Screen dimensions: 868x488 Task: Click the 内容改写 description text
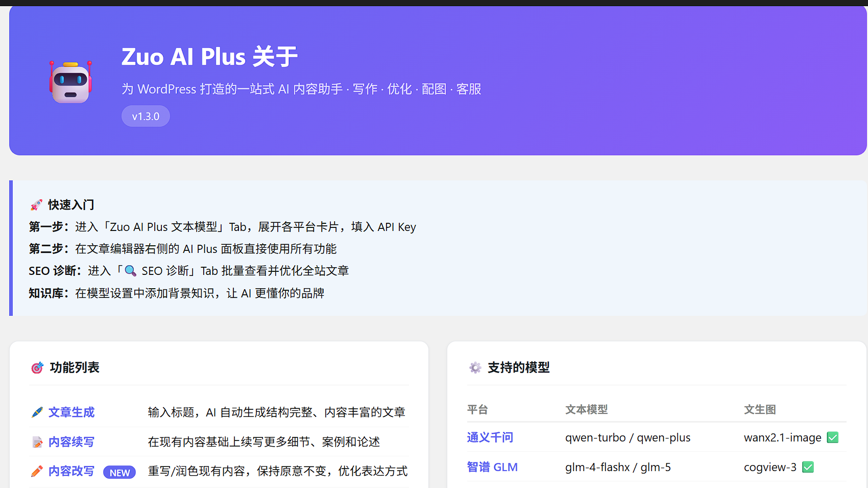pos(278,471)
